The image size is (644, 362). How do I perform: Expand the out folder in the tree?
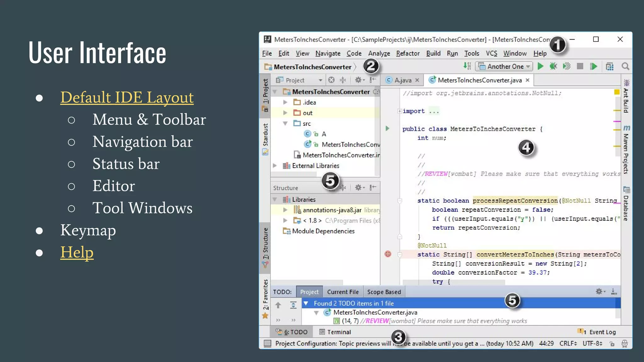pos(285,112)
